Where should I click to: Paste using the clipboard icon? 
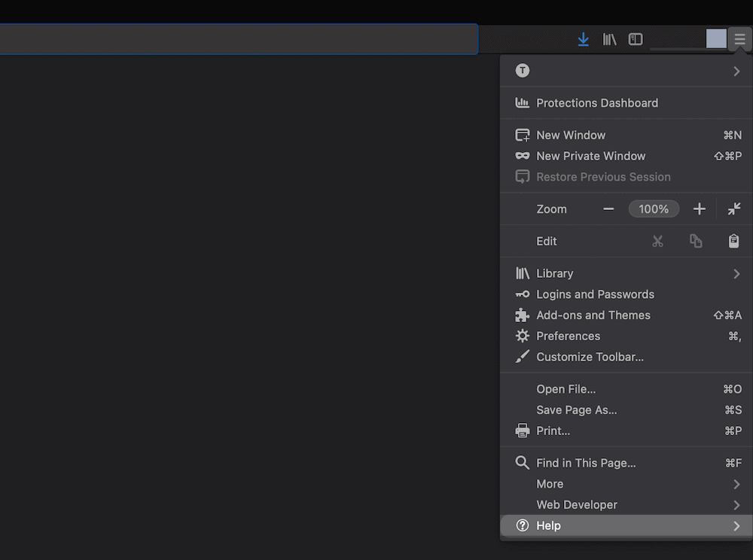(x=734, y=241)
